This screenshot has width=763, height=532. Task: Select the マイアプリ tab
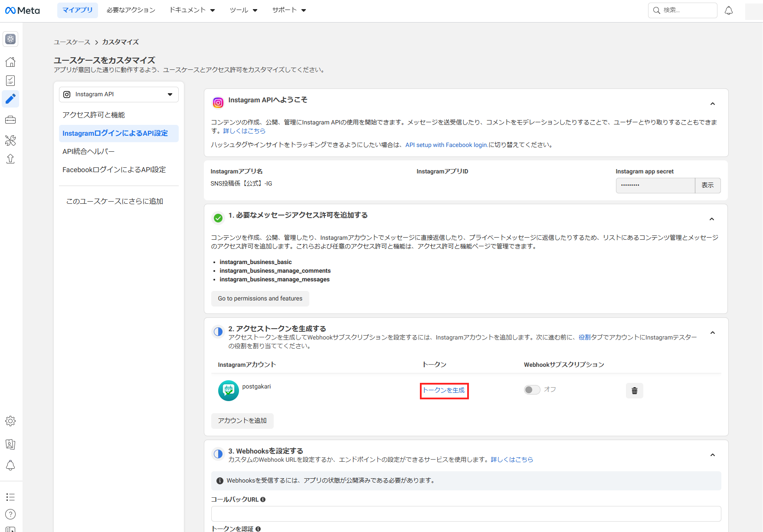pos(78,10)
